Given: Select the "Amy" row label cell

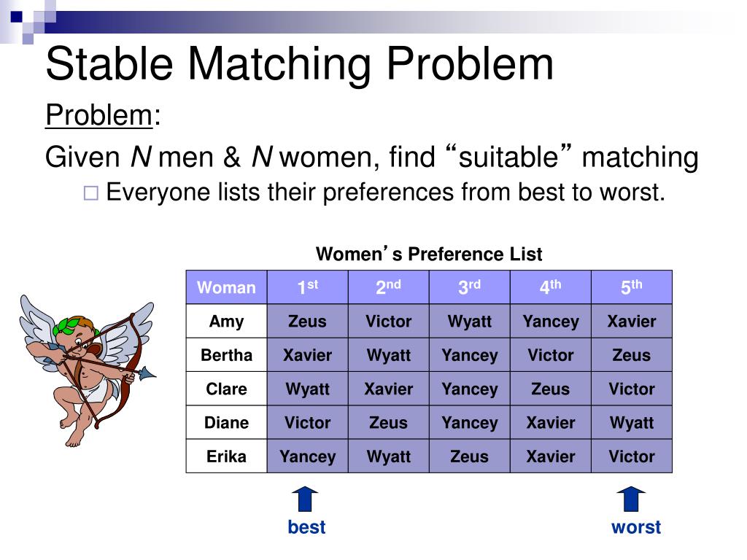Looking at the screenshot, I should coord(226,322).
